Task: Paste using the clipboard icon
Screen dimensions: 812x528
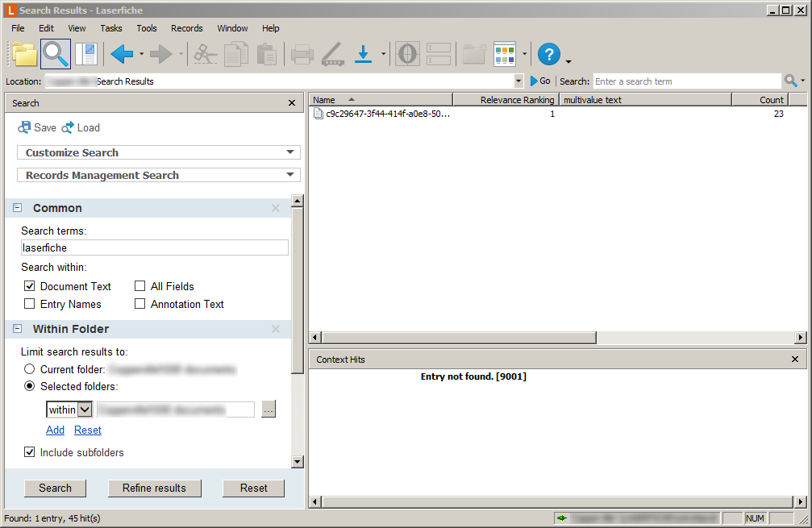Action: point(266,54)
